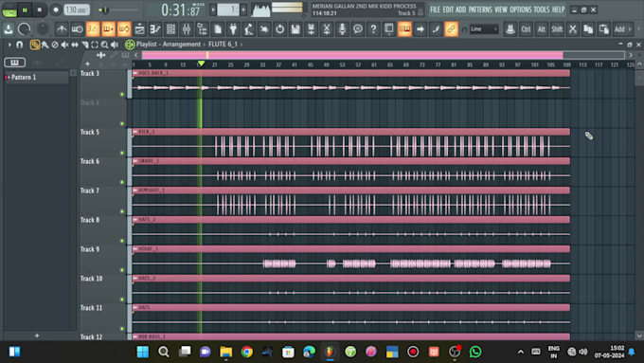Click the Paste icon in top toolbar
Viewport: 644px width, 363px height.
(604, 29)
